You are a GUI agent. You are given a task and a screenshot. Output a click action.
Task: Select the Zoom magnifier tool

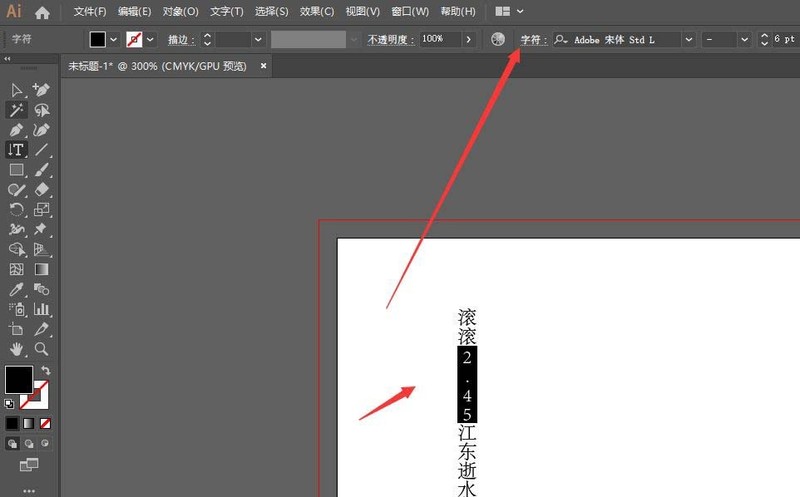pos(42,349)
